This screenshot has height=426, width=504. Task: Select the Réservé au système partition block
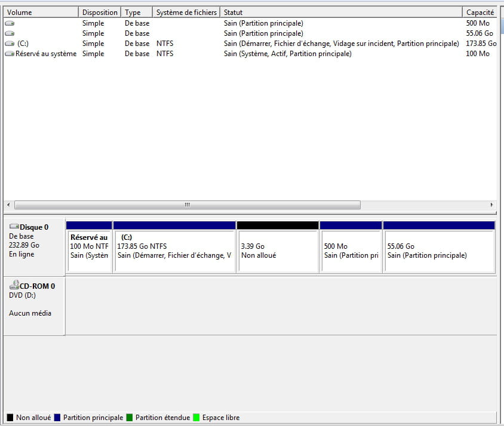pyautogui.click(x=89, y=251)
